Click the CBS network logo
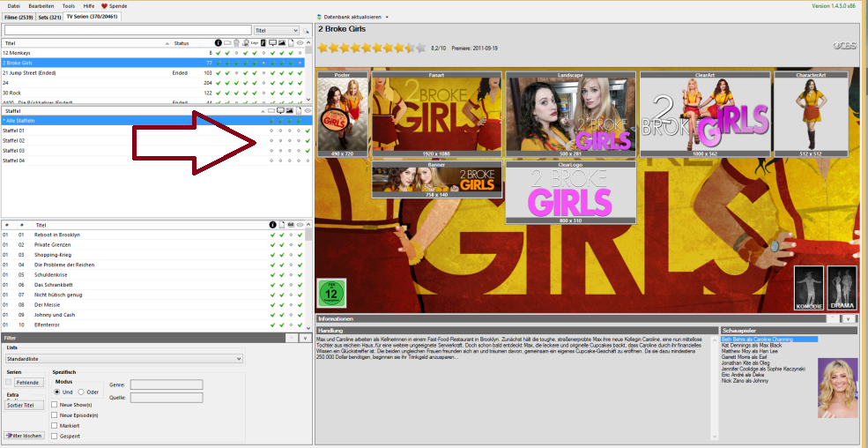This screenshot has height=448, width=868. click(843, 46)
